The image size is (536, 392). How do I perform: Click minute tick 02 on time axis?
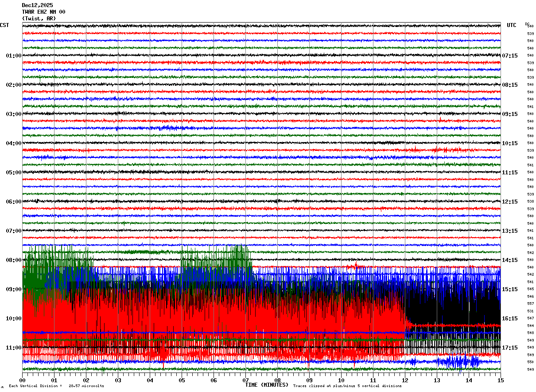pos(86,380)
